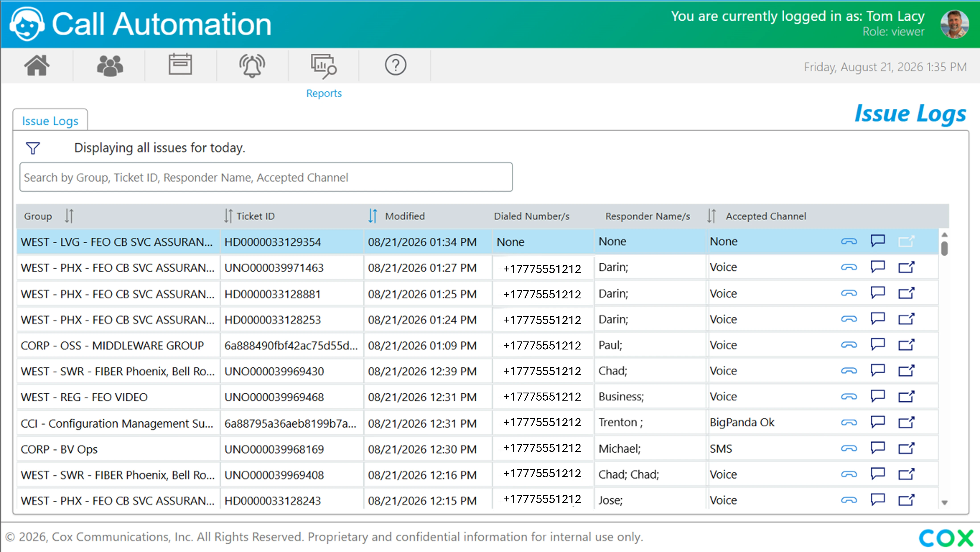This screenshot has height=552, width=980.
Task: Open the Schedule calendar icon
Action: (x=180, y=64)
